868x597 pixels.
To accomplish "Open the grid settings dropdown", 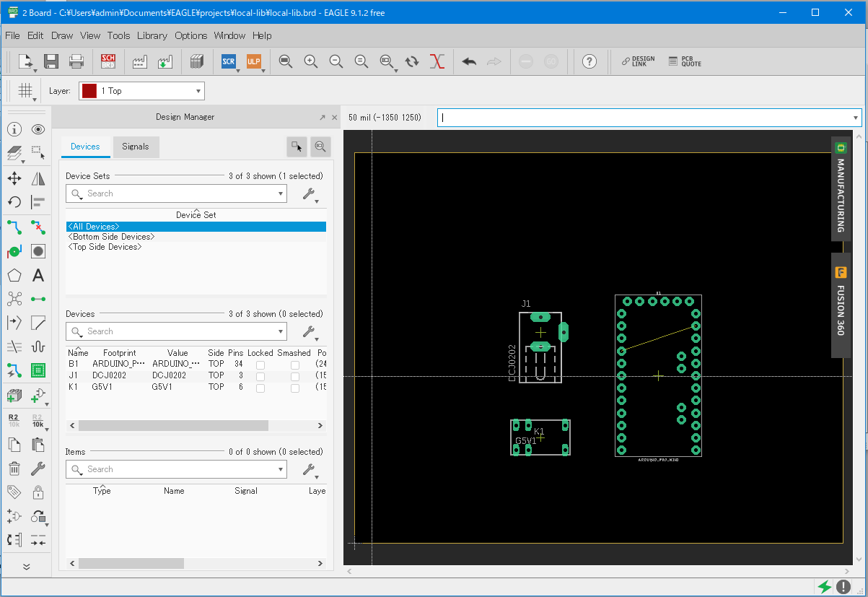I will [x=27, y=91].
